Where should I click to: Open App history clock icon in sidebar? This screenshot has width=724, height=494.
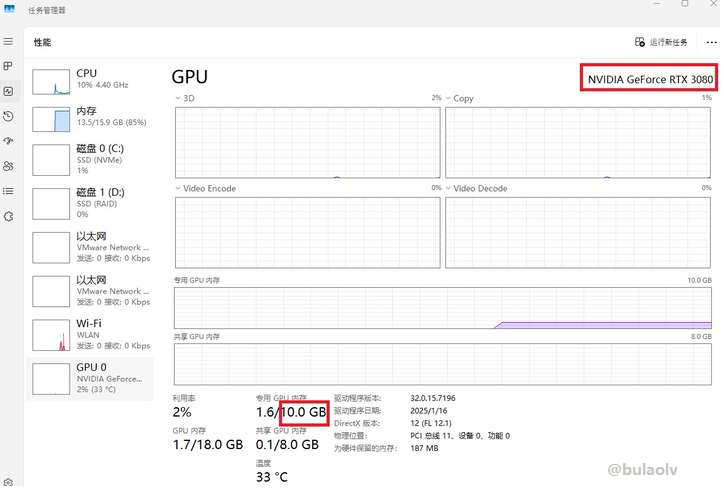coord(8,116)
